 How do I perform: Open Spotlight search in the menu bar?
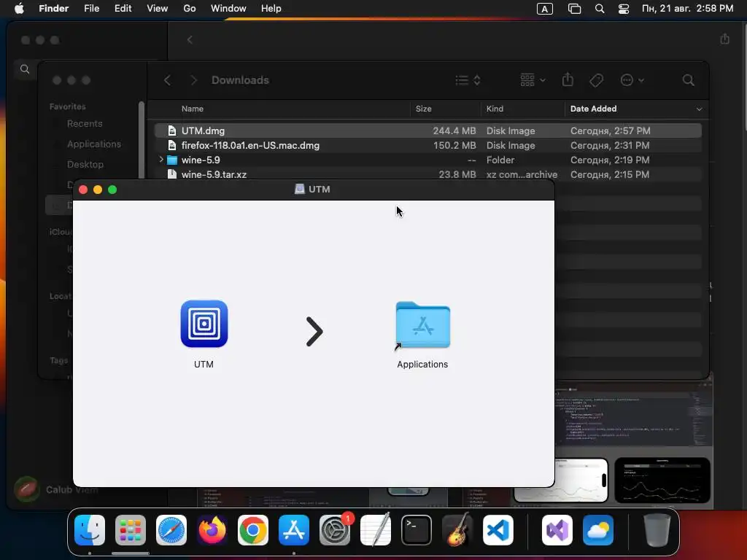[600, 9]
